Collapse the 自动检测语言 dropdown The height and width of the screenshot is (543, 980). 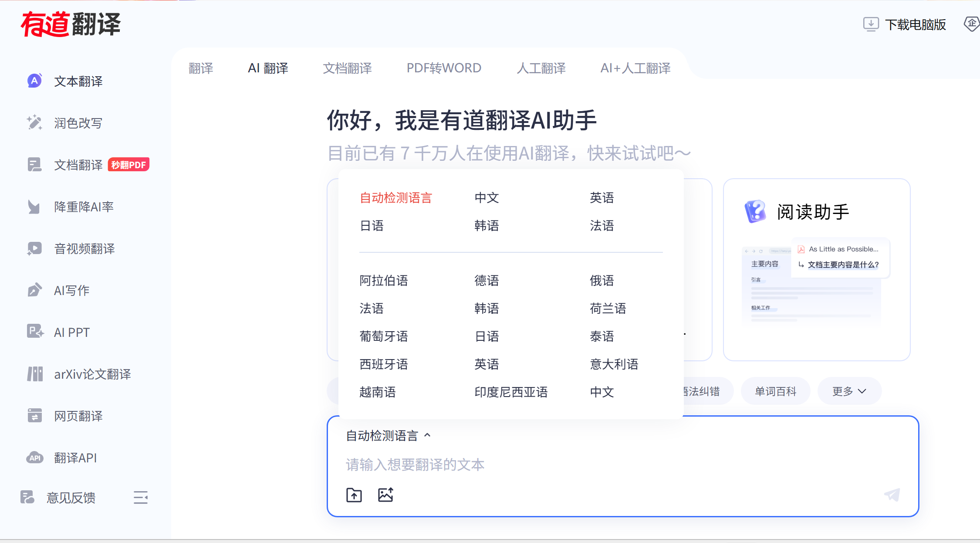click(x=387, y=435)
